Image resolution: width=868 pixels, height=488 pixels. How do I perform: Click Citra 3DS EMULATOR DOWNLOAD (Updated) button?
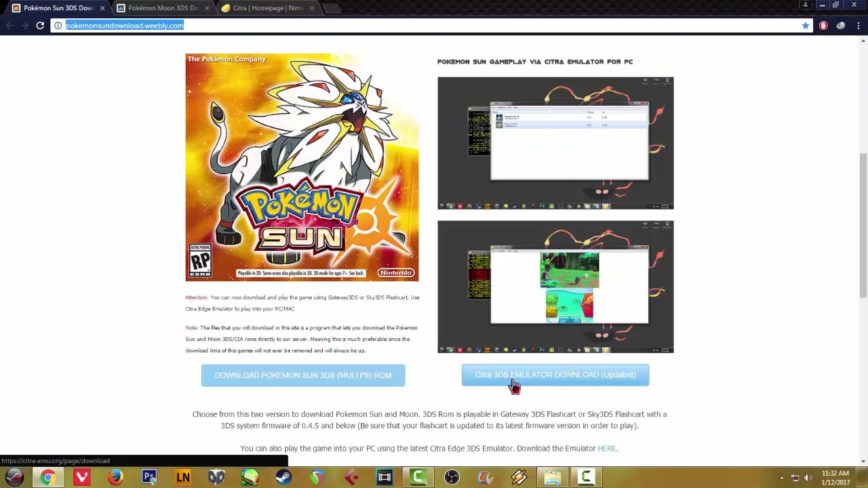click(555, 375)
